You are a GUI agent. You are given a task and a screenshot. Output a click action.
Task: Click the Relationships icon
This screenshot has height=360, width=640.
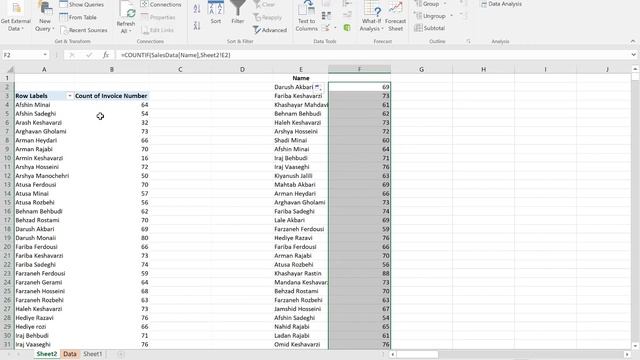coord(347,16)
